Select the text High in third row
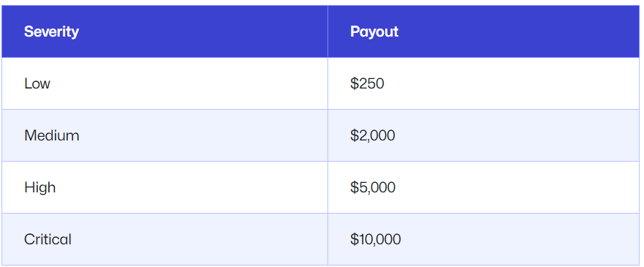The width and height of the screenshot is (644, 267). (x=40, y=188)
